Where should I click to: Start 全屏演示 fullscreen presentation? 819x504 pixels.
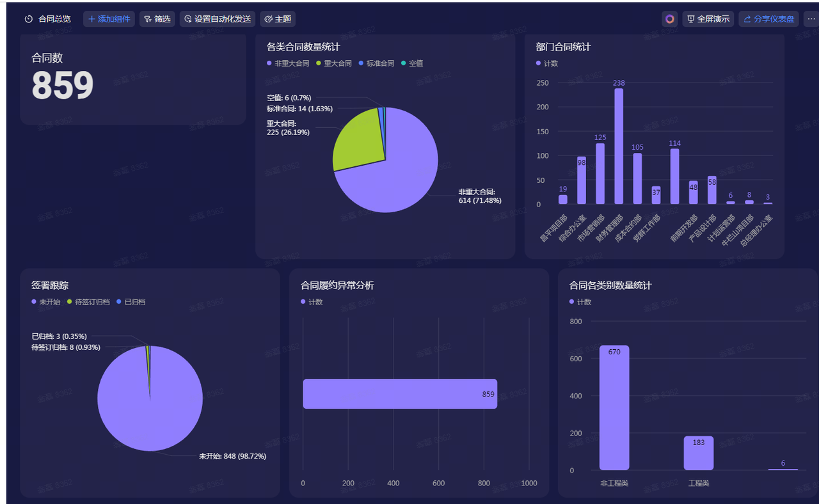[708, 19]
